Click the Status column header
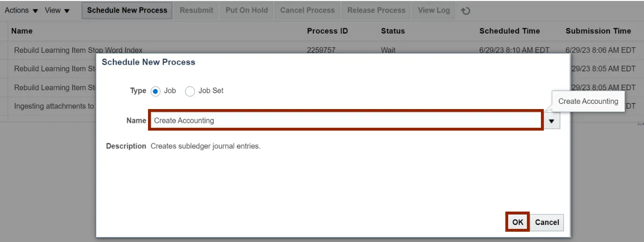The height and width of the screenshot is (242, 644). (x=392, y=31)
